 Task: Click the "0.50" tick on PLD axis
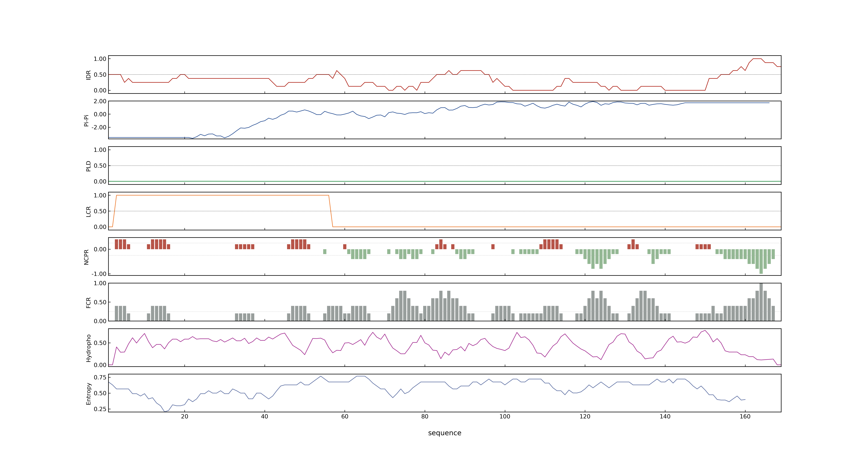(100, 166)
